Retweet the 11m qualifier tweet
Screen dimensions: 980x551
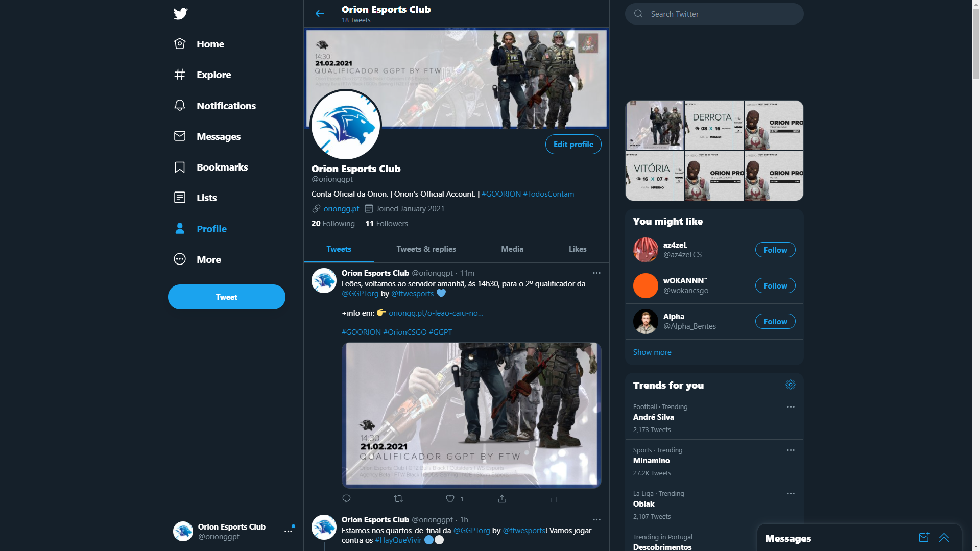point(398,499)
